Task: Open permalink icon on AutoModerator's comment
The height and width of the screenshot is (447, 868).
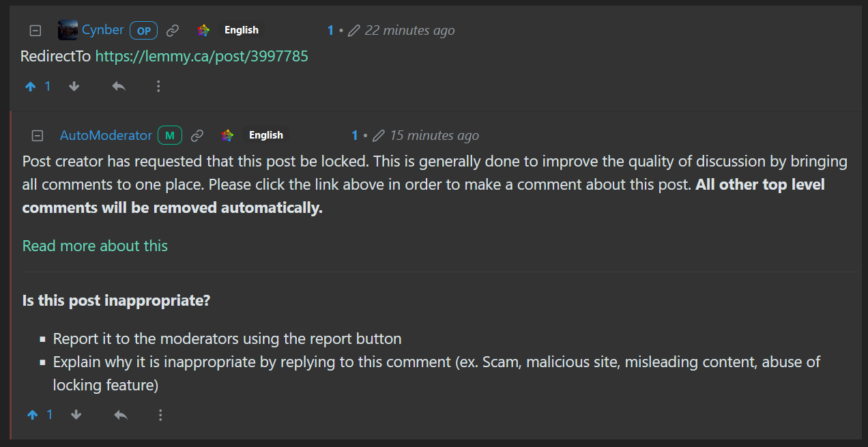Action: pos(197,136)
